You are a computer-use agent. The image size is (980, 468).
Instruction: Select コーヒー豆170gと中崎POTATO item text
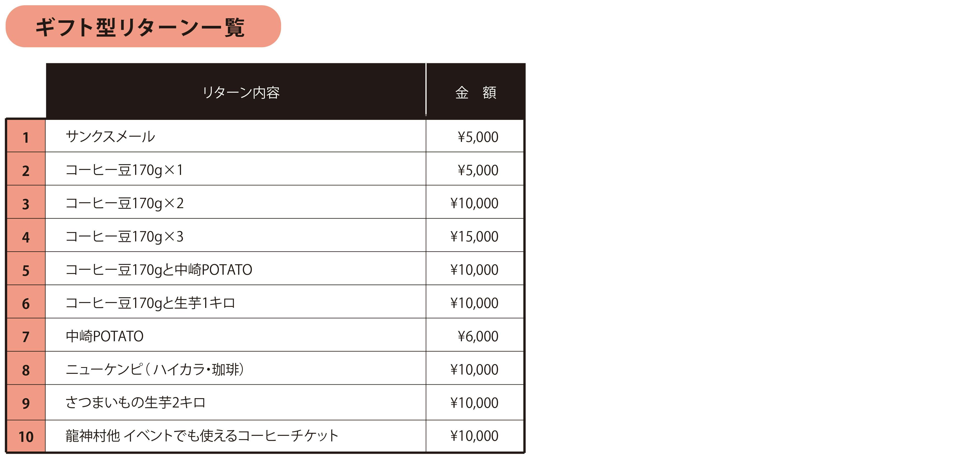159,269
